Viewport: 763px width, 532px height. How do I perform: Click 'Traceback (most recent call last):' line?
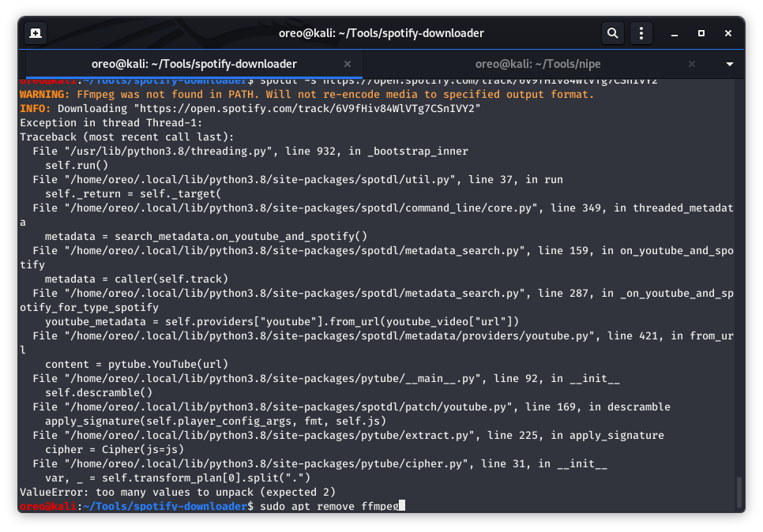(x=126, y=137)
